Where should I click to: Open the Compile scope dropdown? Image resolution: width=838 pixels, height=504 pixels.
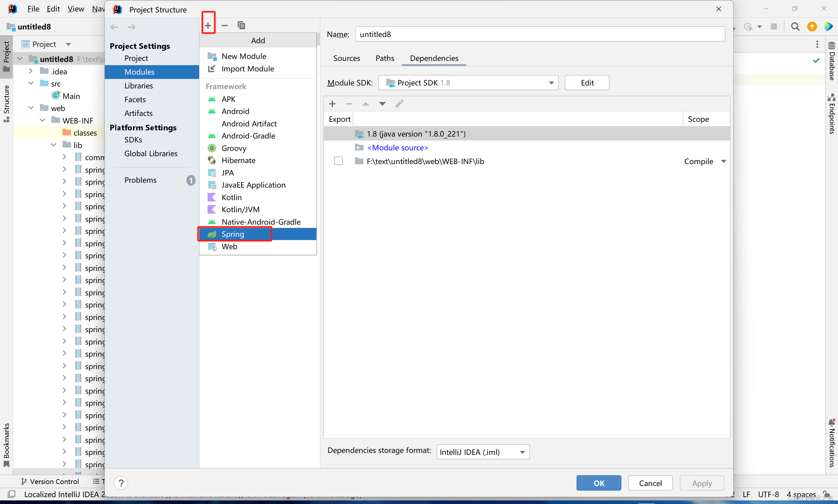[724, 161]
